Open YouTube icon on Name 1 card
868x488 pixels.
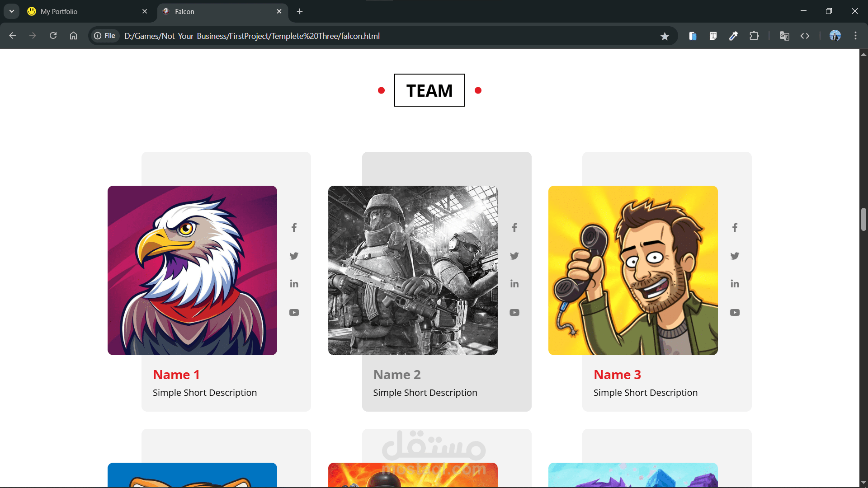click(294, 312)
